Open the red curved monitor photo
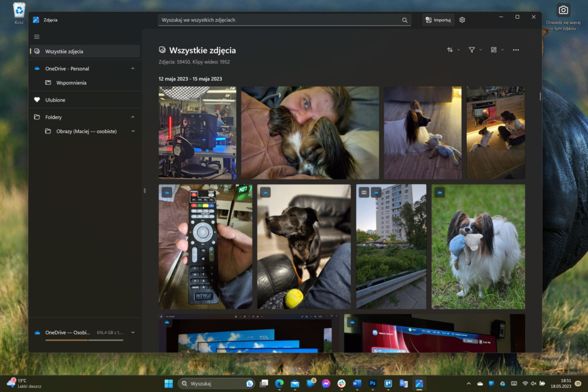 pyautogui.click(x=435, y=333)
